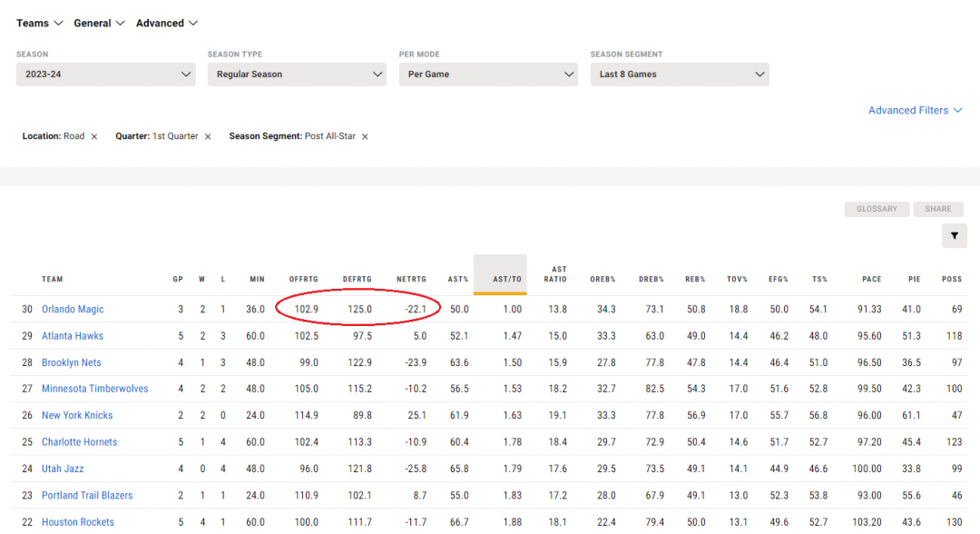Viewport: 980px width, 534px height.
Task: Click the Share button
Action: 938,209
